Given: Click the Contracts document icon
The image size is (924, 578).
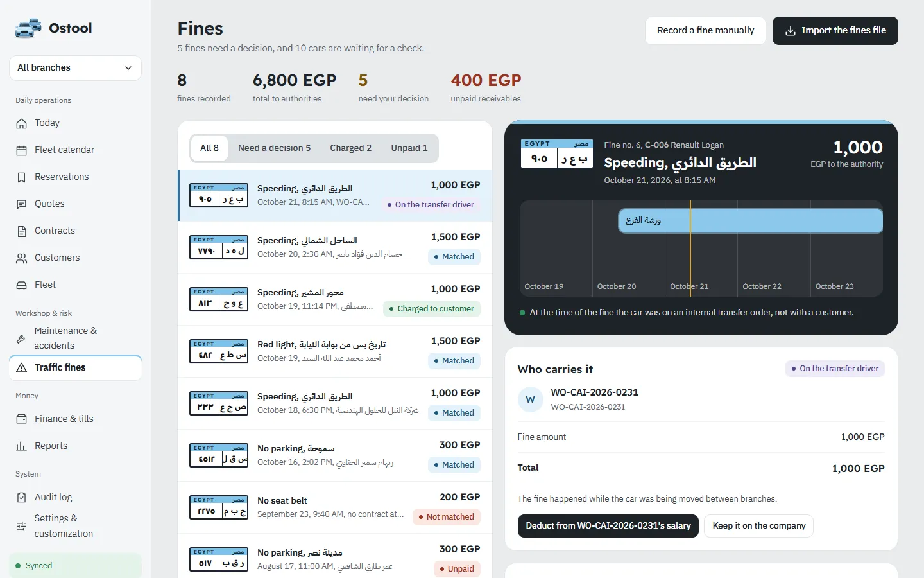Looking at the screenshot, I should [22, 231].
